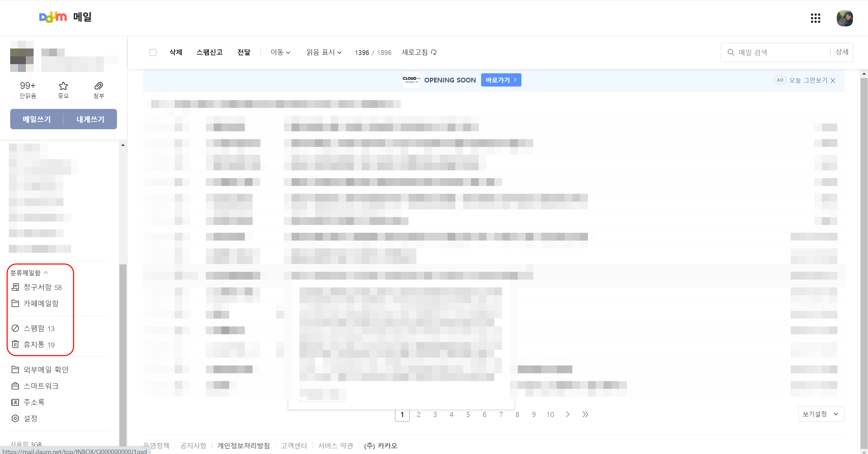
Task: Open attachments via the paperclip icon
Action: pos(99,86)
